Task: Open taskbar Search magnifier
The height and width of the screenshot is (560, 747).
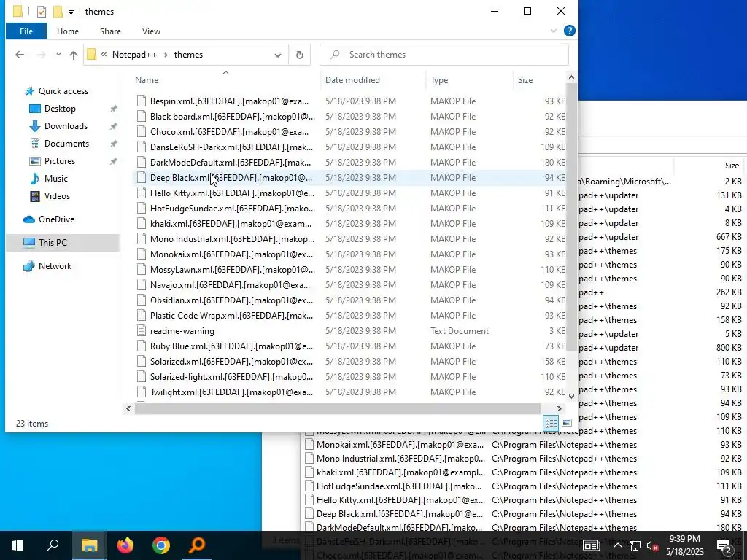Action: pyautogui.click(x=53, y=545)
